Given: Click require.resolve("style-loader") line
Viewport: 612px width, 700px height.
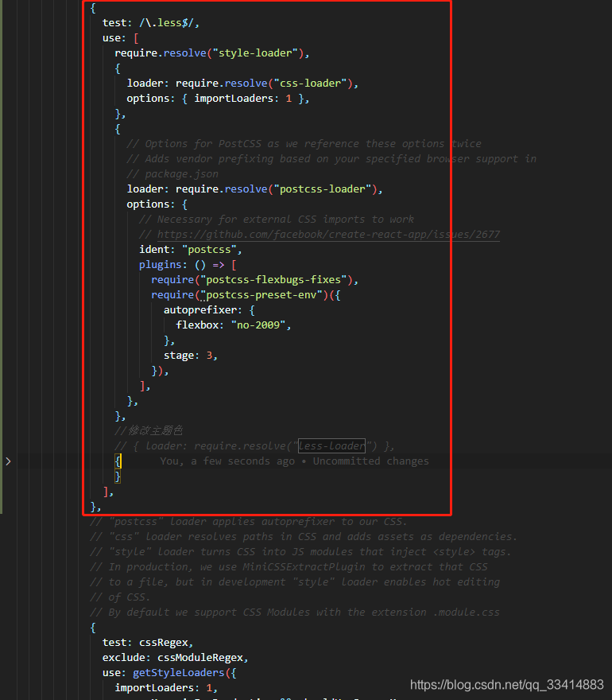Looking at the screenshot, I should 212,53.
